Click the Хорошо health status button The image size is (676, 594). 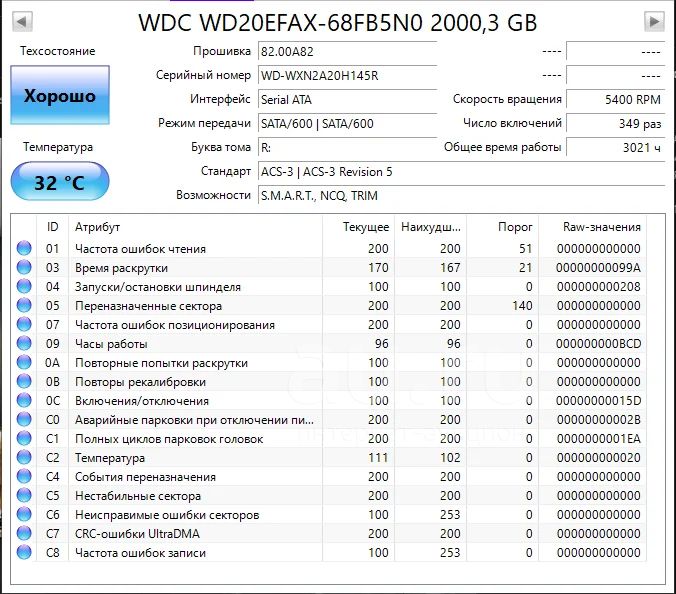60,95
